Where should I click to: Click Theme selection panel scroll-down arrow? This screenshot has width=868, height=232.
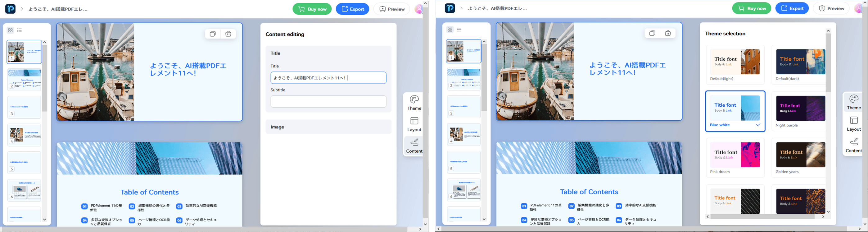tap(828, 212)
